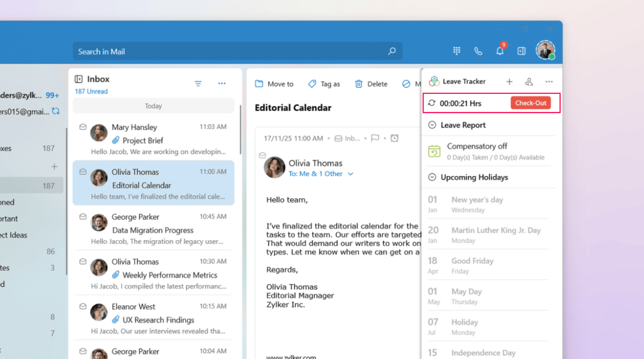Click attachment icon on Weekly Performance Metrics

[116, 275]
